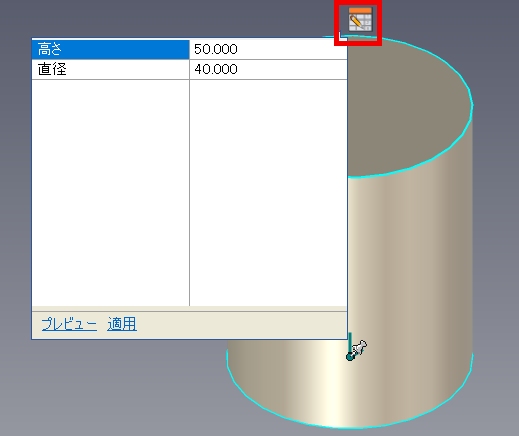Click the parameter table edit icon
This screenshot has height=436, width=519.
(360, 20)
